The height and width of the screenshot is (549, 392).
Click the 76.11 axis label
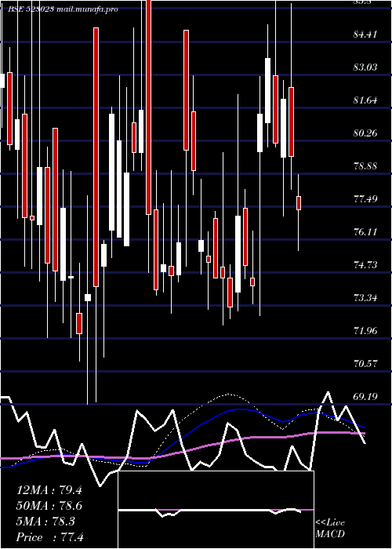[x=365, y=232]
